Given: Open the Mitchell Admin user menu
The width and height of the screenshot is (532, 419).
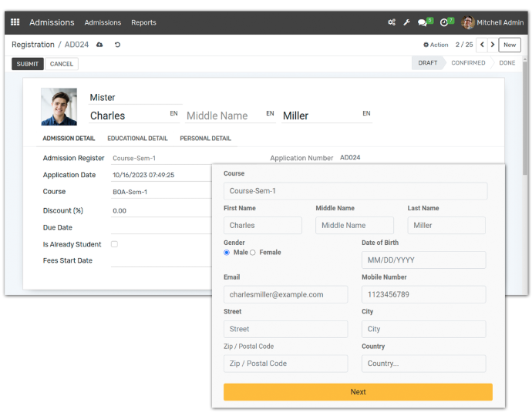Looking at the screenshot, I should pyautogui.click(x=492, y=22).
